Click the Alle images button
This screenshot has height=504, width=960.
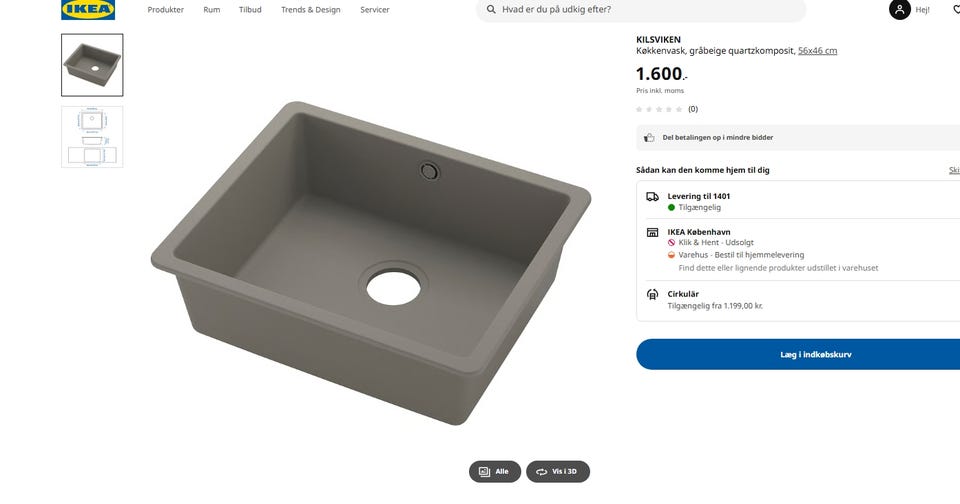pyautogui.click(x=495, y=471)
